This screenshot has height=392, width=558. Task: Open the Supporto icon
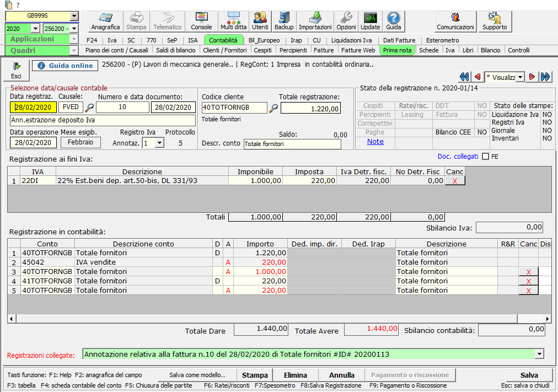point(495,22)
